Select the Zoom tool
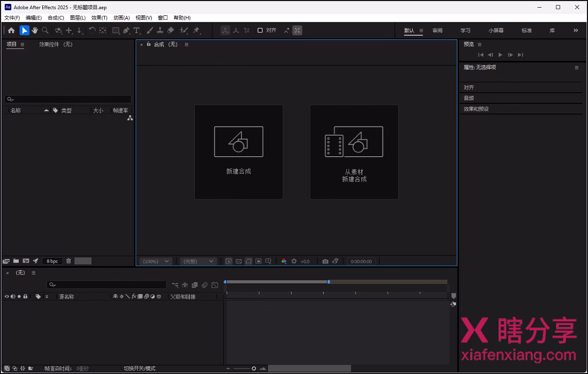Viewport: 588px width, 374px height. click(x=45, y=30)
